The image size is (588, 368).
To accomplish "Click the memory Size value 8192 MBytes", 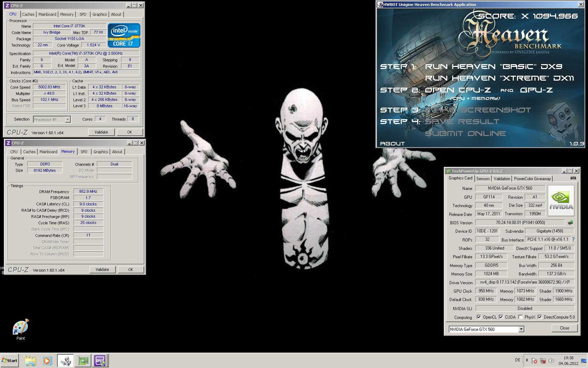I will [x=45, y=170].
